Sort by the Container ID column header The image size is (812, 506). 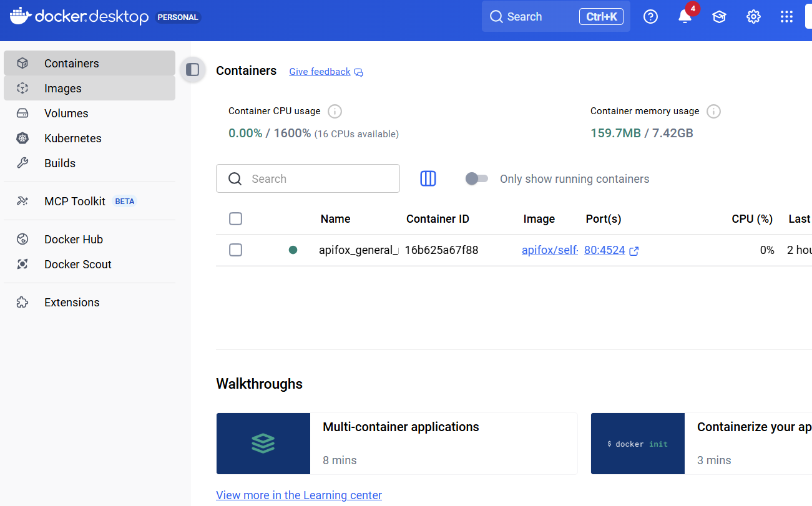(x=438, y=219)
